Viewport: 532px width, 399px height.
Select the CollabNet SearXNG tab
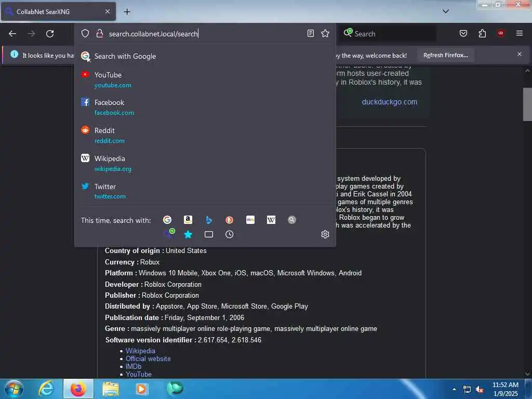pyautogui.click(x=58, y=11)
